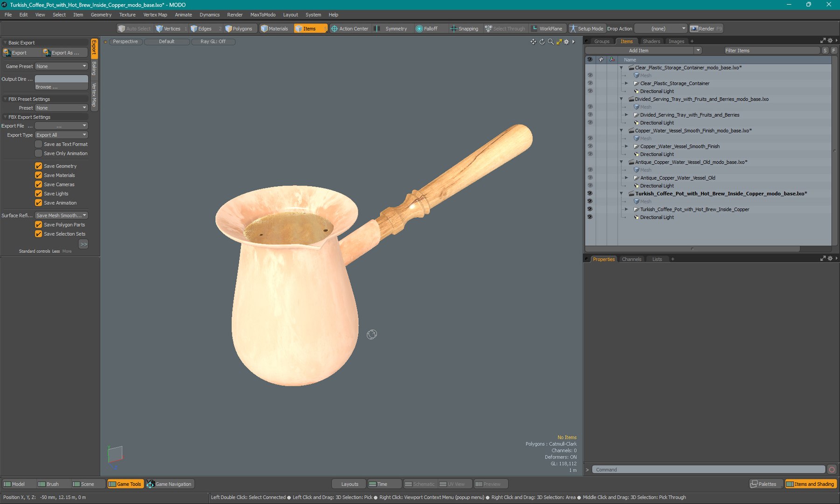Collapse the Divided_Serving_Tray scene file
The image size is (840, 504).
621,99
